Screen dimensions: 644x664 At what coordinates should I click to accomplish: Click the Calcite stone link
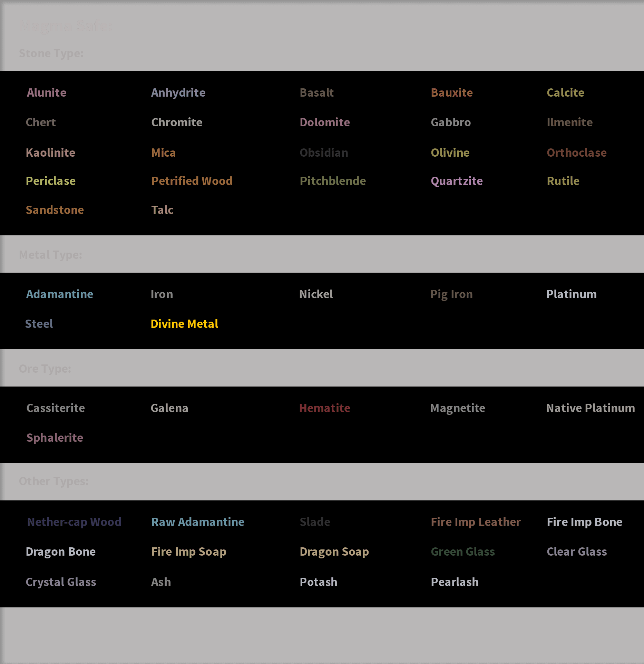click(x=565, y=92)
